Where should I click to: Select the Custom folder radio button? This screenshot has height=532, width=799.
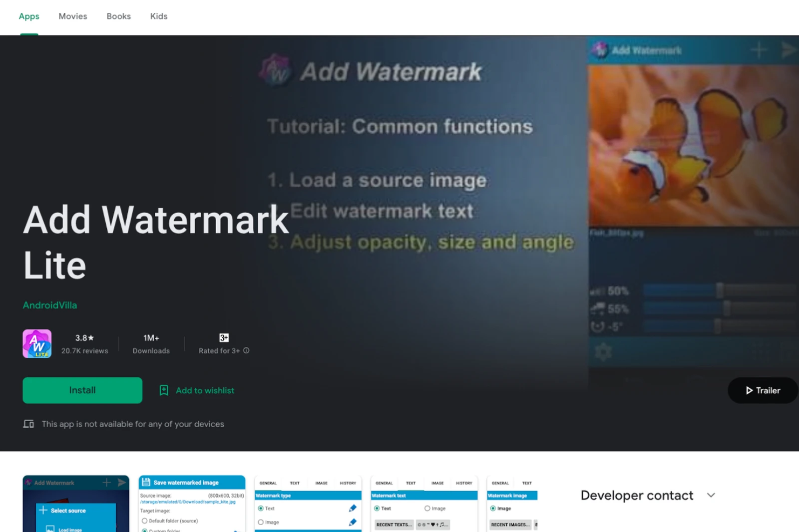point(145,531)
